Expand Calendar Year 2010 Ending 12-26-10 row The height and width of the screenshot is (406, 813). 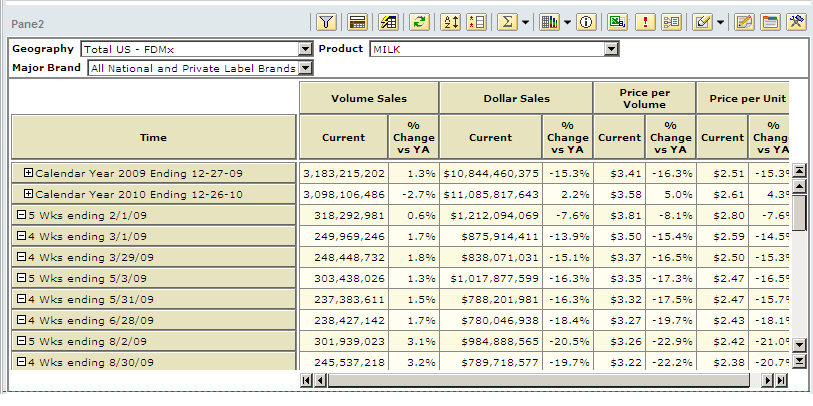pos(28,193)
